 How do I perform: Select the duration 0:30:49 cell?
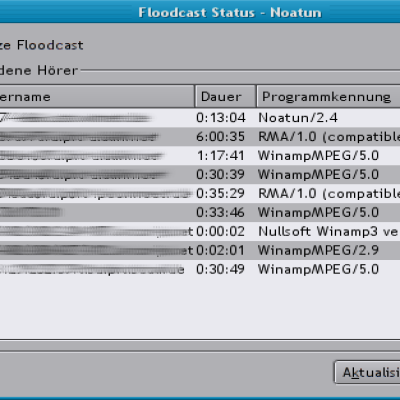pos(220,269)
